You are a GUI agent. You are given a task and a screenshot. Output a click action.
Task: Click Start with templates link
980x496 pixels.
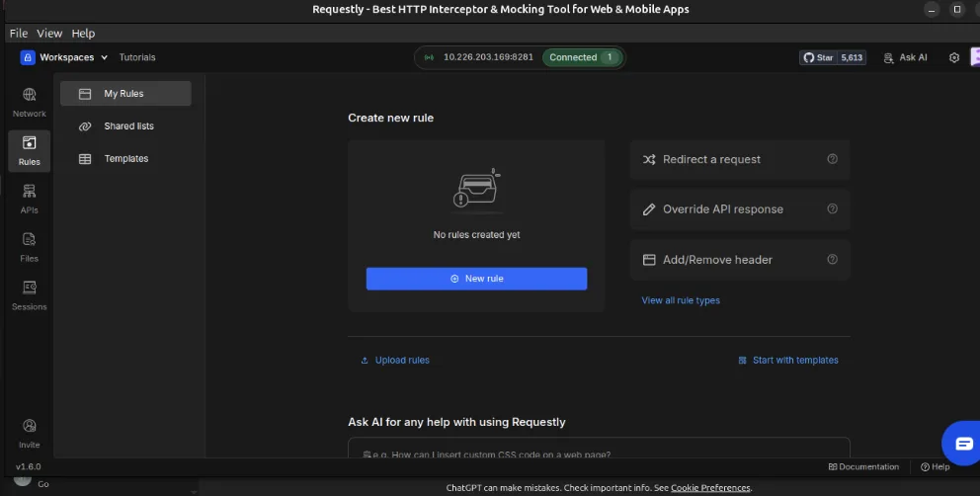tap(788, 361)
